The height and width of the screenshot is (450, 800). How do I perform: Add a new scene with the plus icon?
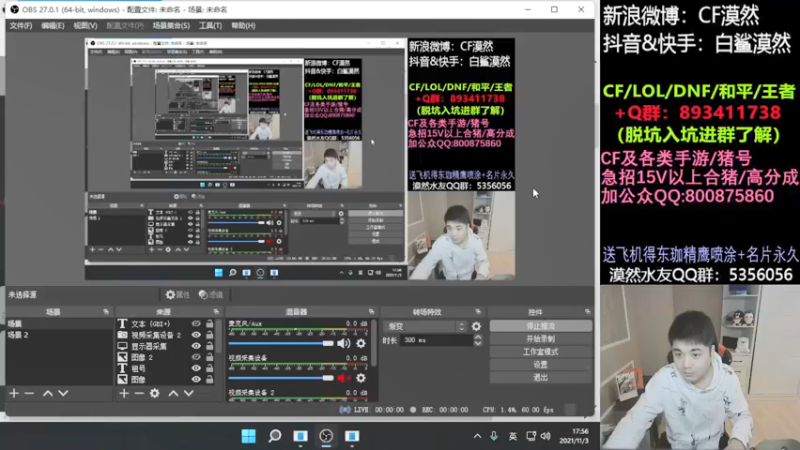point(14,393)
